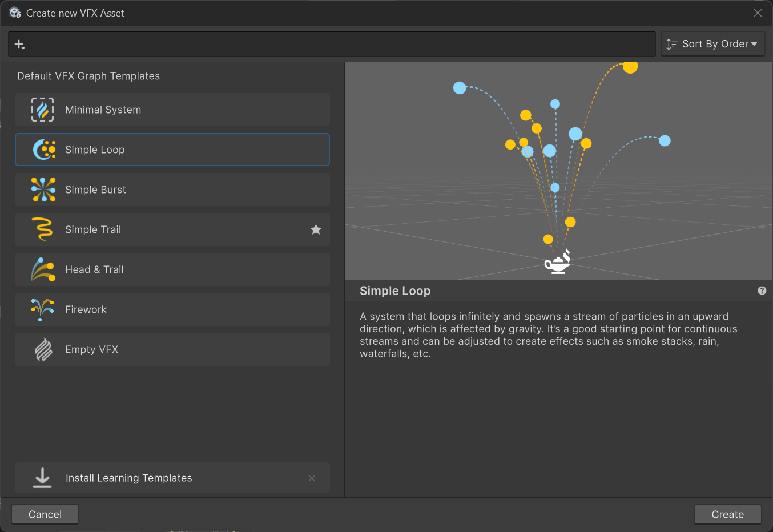
Task: Click the Simple Trail squiggle icon
Action: (42, 229)
